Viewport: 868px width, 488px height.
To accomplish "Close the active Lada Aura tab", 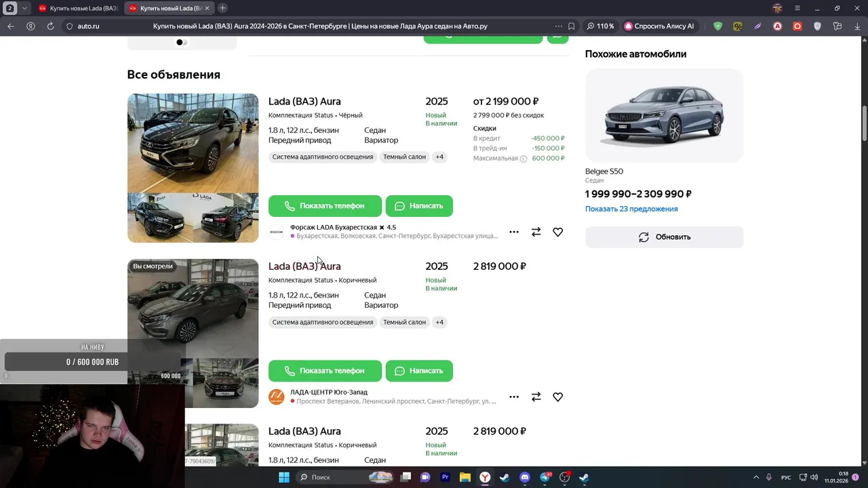I will point(207,8).
